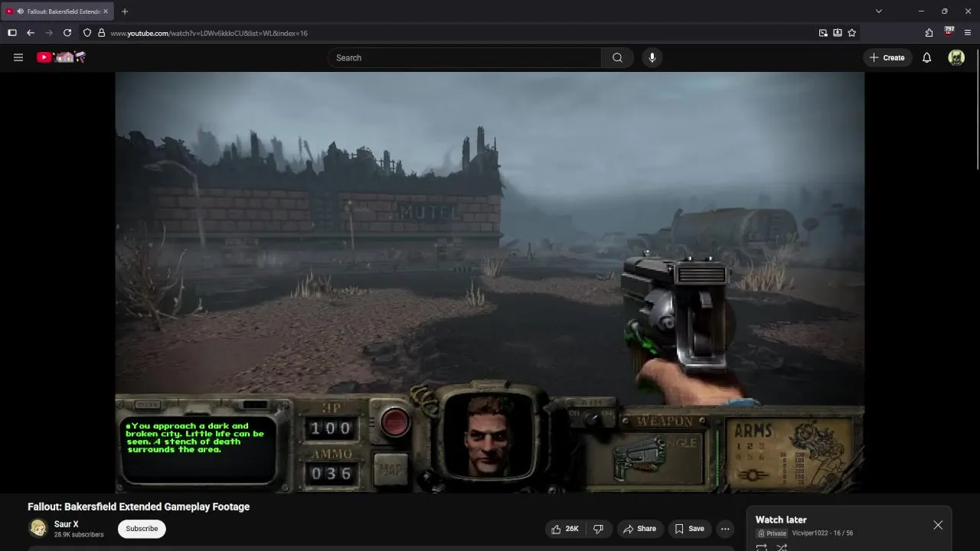Open the browser sidebar toggle icon
The image size is (980, 551).
coord(12,33)
